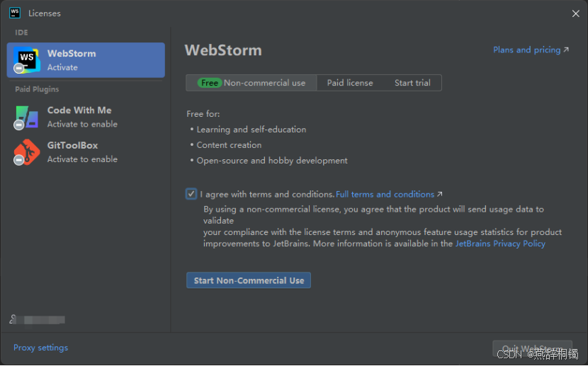Click the GitToolBox plugin icon
Viewport: 588px width, 366px height.
[26, 151]
